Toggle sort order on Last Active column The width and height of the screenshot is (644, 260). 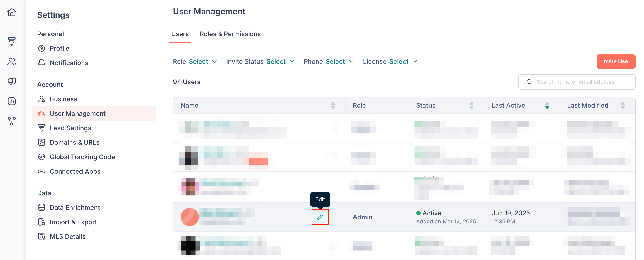click(547, 105)
